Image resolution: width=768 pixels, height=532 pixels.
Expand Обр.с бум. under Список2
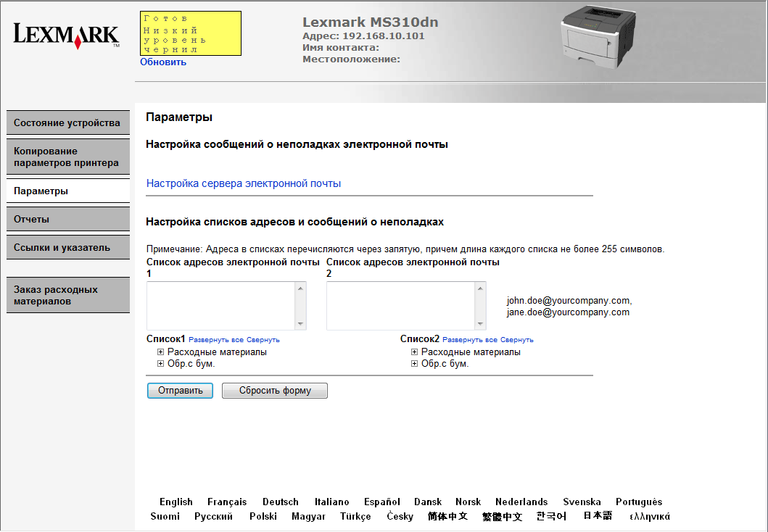point(414,364)
